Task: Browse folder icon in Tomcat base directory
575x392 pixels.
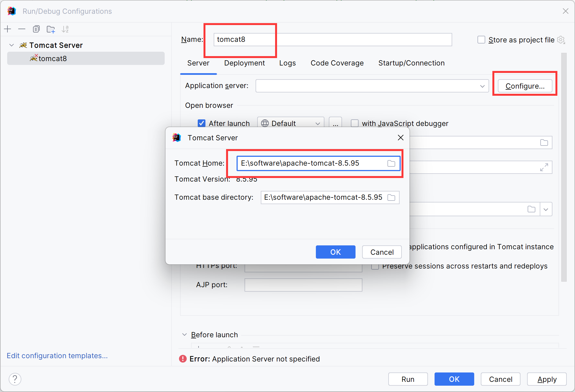Action: [x=391, y=198]
